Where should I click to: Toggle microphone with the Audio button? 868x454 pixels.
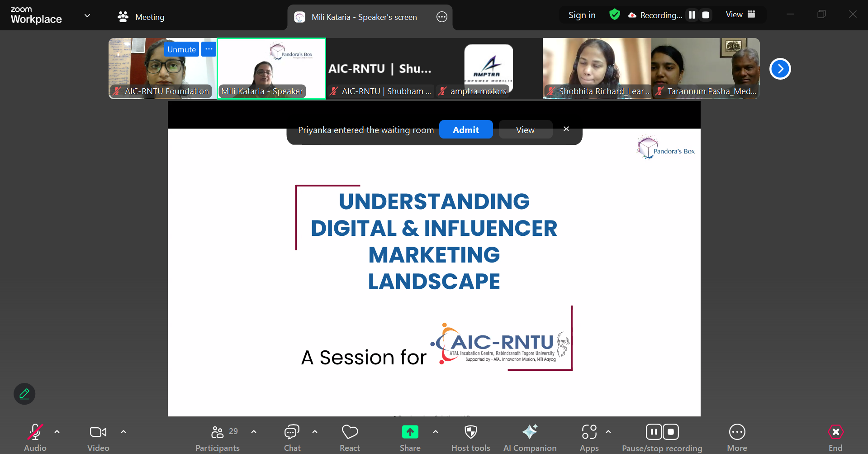point(35,437)
